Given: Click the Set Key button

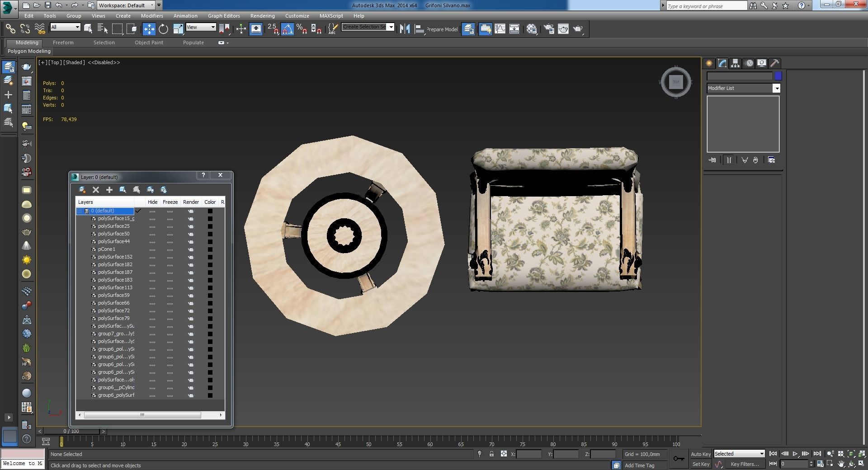Looking at the screenshot, I should (x=701, y=464).
